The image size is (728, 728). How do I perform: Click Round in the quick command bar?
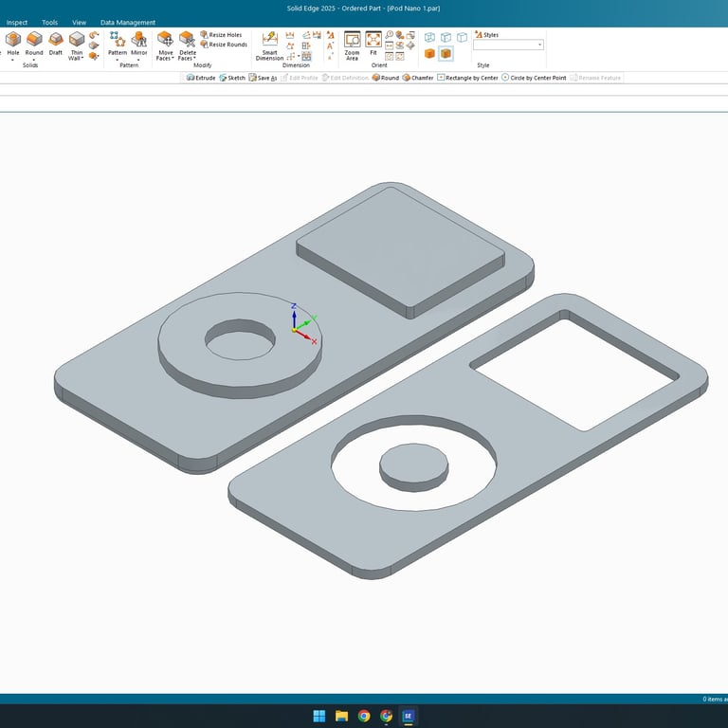386,78
